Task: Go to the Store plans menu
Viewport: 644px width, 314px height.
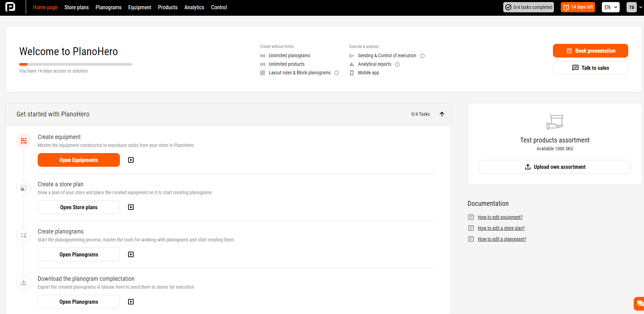Action: coord(76,7)
